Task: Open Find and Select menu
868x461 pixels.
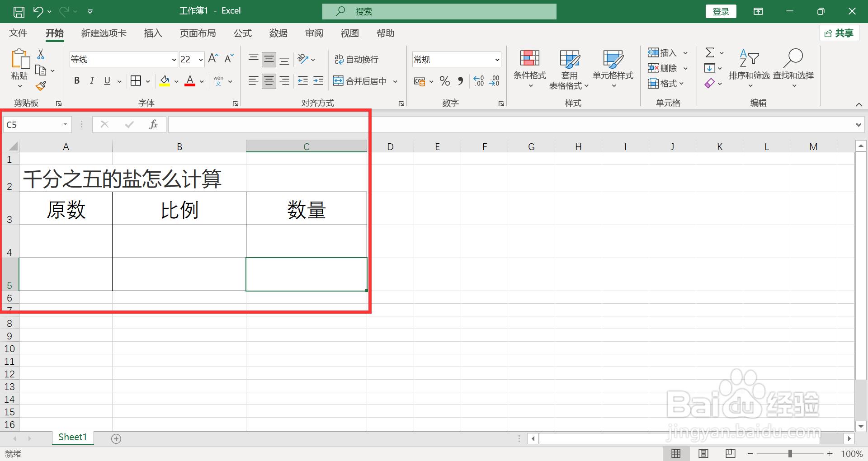Action: point(793,69)
